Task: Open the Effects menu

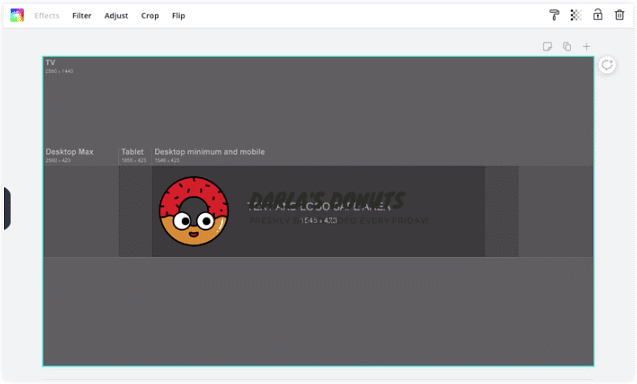Action: (47, 15)
